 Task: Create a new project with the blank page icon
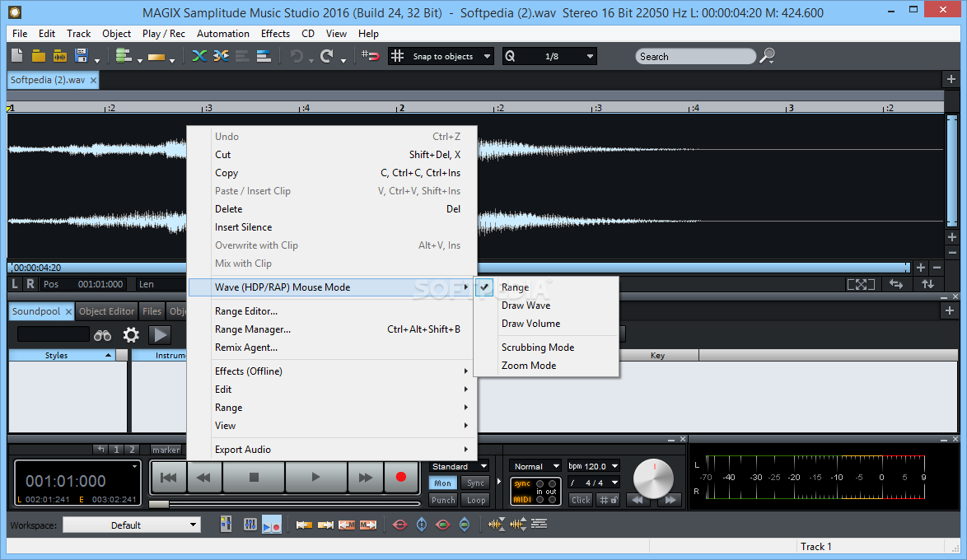point(17,56)
